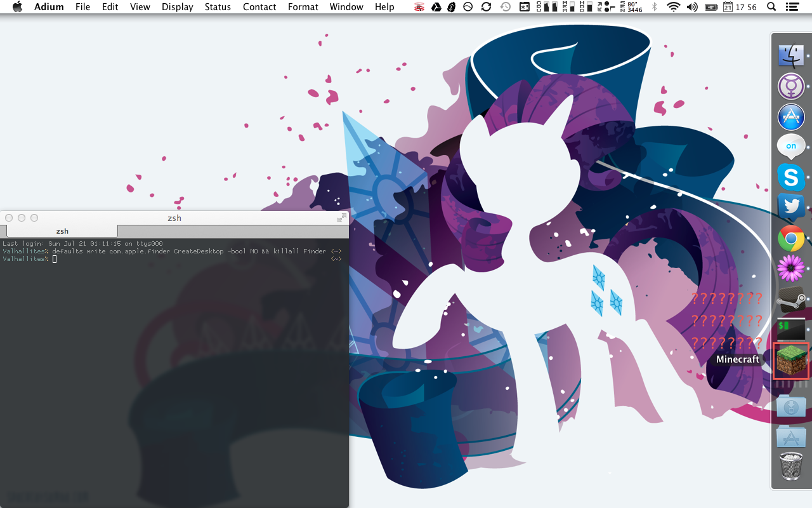812x508 pixels.
Task: Open the File menu
Action: coord(82,7)
